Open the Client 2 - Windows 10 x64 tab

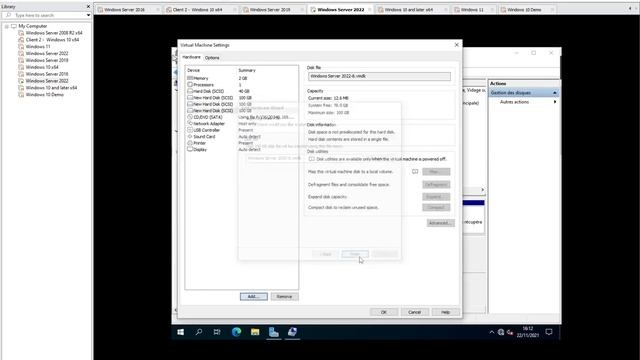click(x=201, y=9)
